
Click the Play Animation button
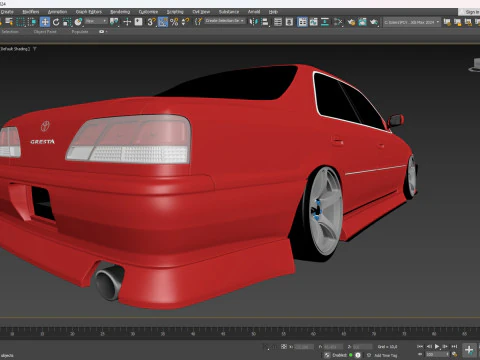click(437, 347)
